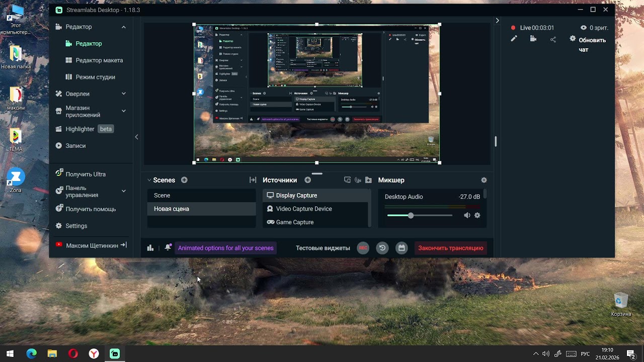Screen dimensions: 644x362
Task: Open Desktop Audio settings gear
Action: click(477, 215)
